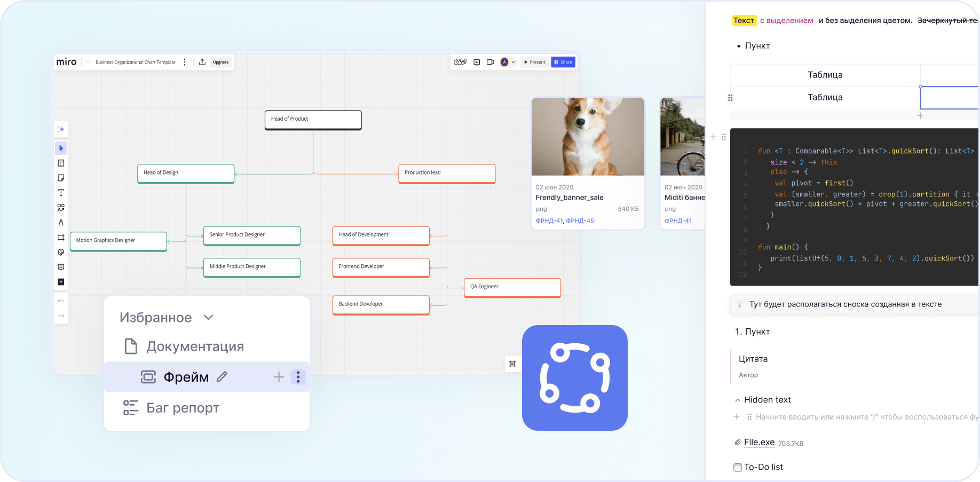Screen dimensions: 980x482
Task: Expand the Избранное dropdown chevron
Action: click(209, 318)
